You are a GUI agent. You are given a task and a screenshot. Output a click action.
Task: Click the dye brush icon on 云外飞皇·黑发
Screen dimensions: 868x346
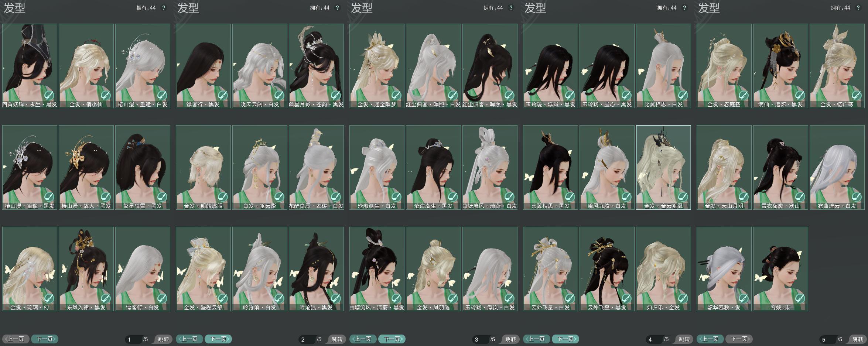pos(626,299)
